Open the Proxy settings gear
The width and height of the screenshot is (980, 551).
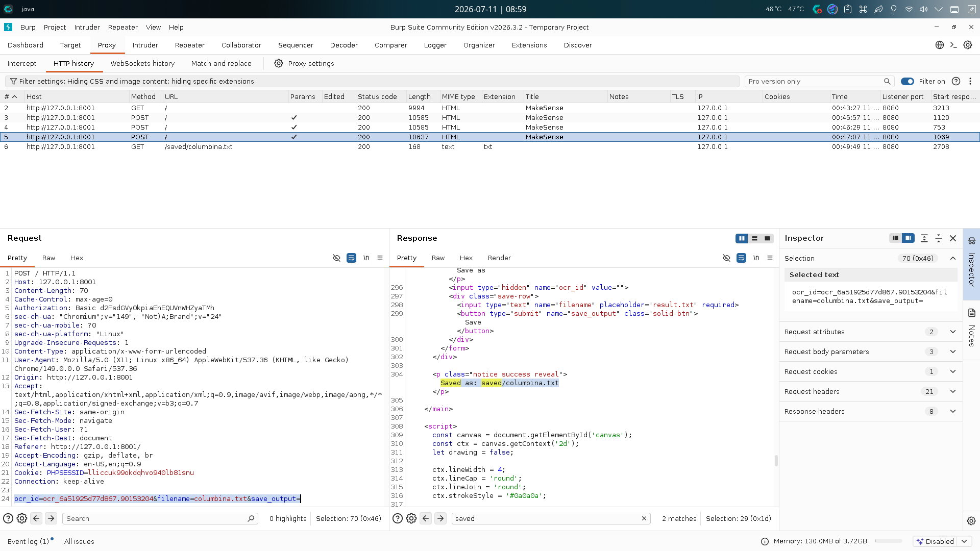pos(279,63)
